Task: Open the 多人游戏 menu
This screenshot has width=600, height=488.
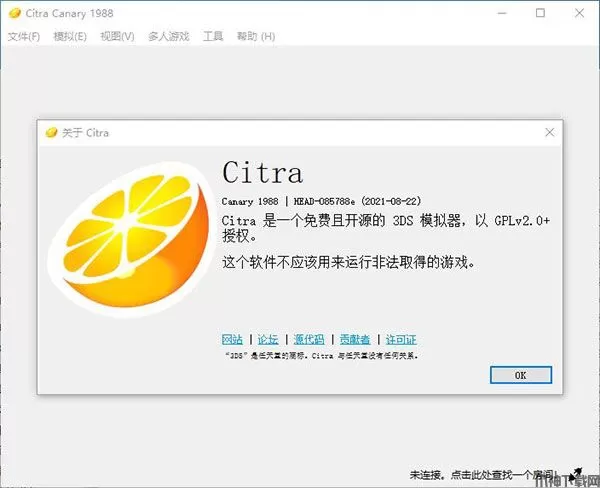Action: pos(169,36)
